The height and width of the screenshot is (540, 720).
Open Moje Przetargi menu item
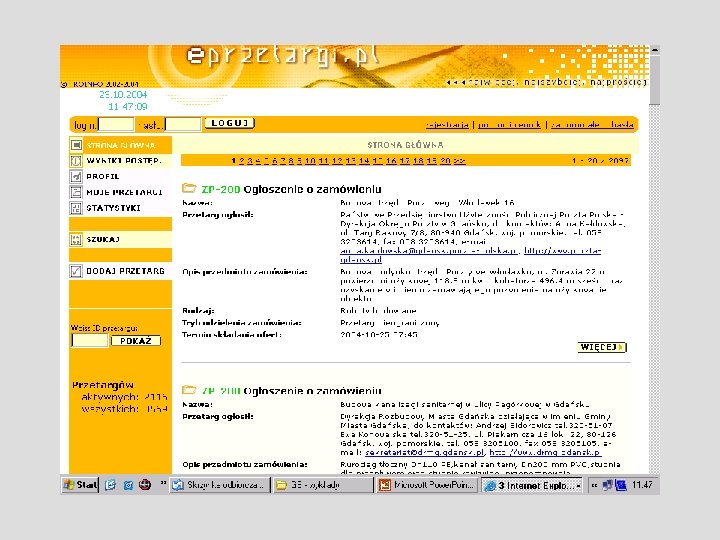124,192
